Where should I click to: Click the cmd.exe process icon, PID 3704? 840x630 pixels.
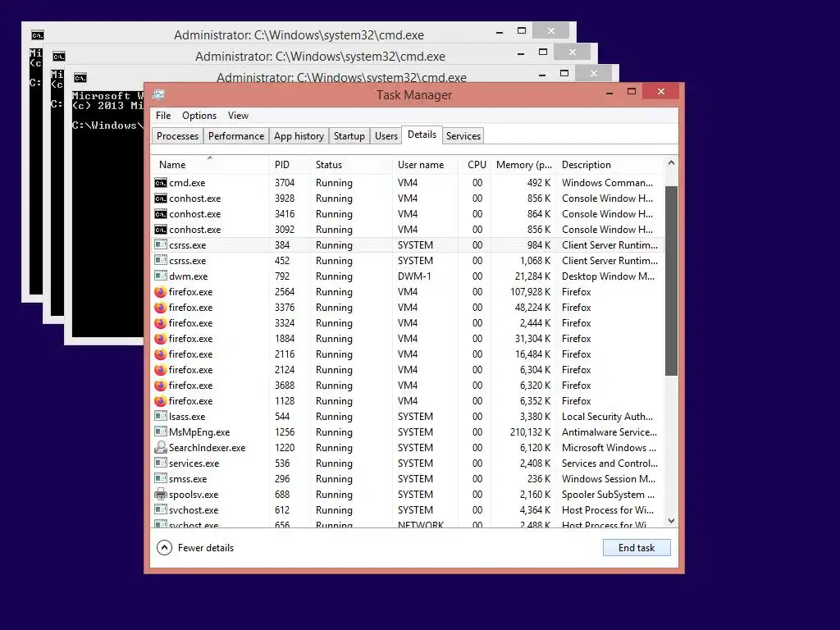160,183
